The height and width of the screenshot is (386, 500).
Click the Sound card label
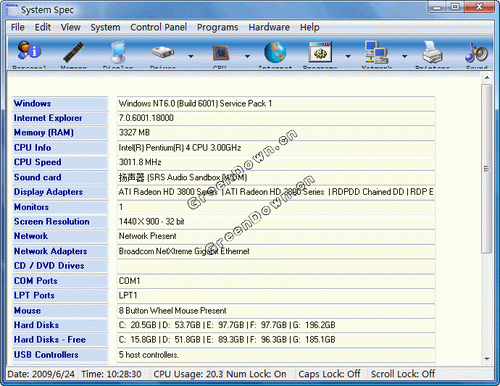[38, 177]
